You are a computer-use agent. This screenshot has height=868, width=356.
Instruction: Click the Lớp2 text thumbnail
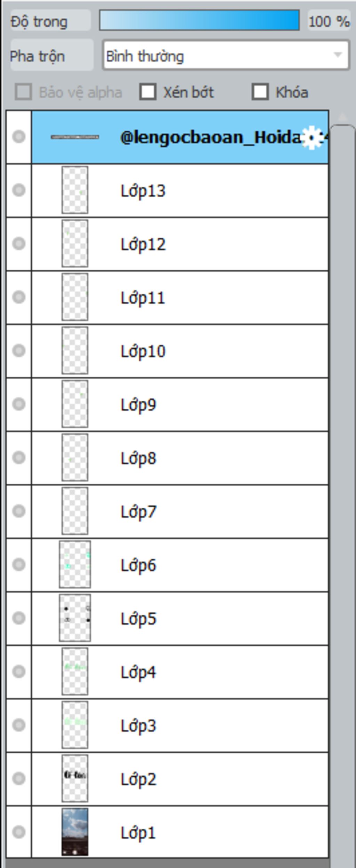pyautogui.click(x=75, y=778)
